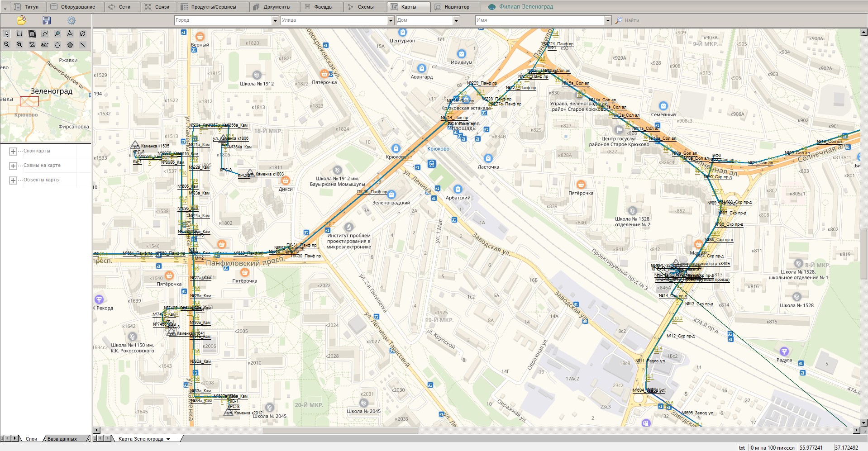Select the Слои bottom tab

31,439
